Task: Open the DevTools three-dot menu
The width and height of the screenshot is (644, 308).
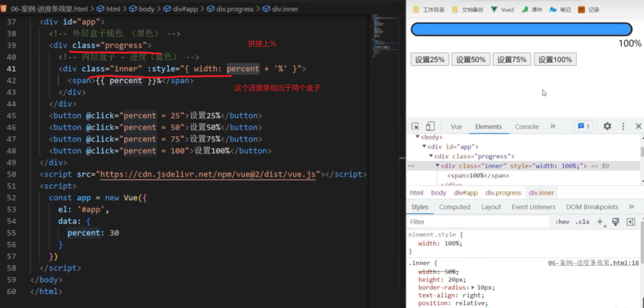Action: point(623,126)
